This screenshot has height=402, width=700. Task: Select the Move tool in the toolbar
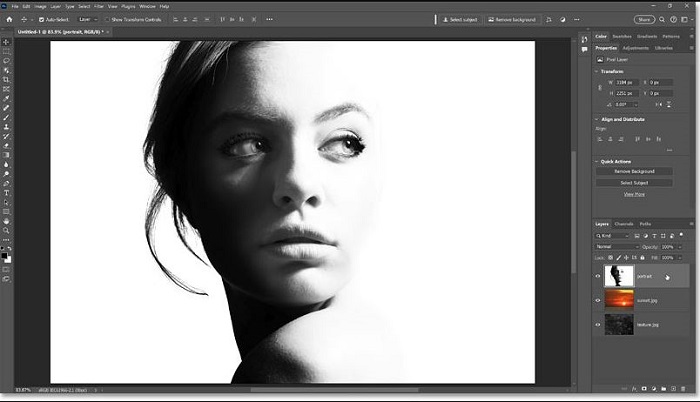pos(7,41)
